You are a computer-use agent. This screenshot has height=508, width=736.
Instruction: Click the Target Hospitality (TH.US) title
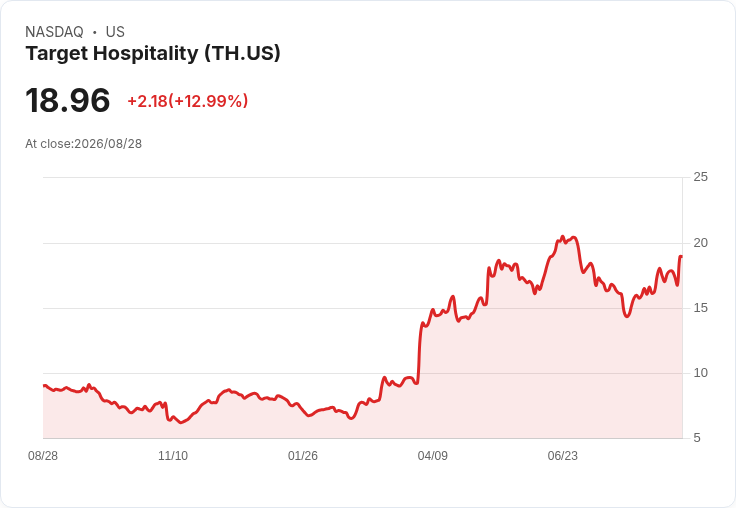tap(153, 54)
